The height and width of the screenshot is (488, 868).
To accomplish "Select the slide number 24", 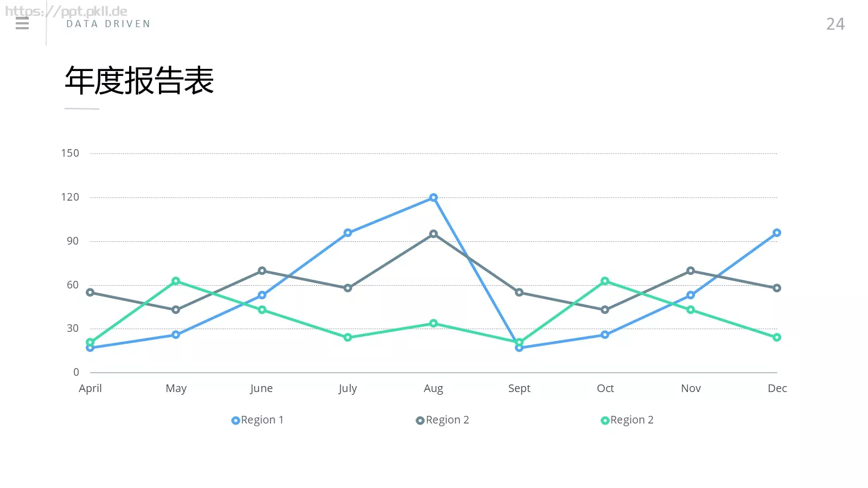I will click(x=835, y=24).
